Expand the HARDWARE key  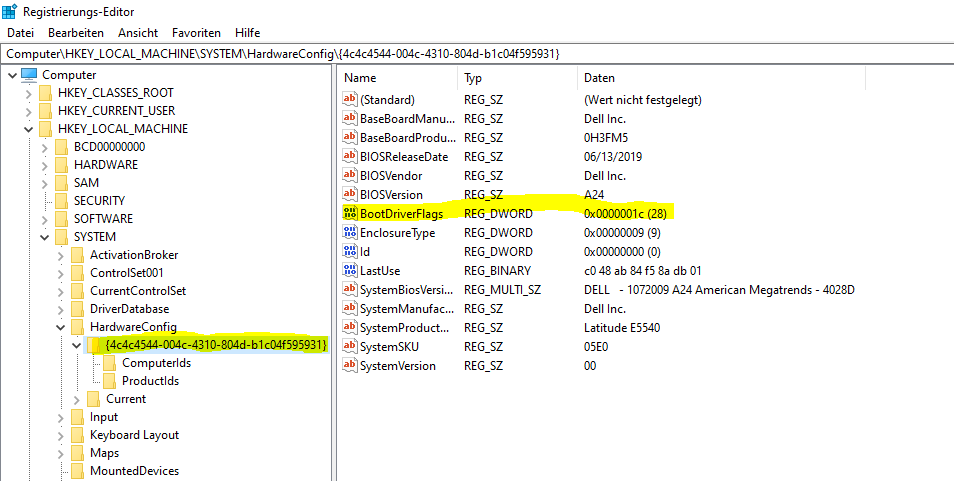44,165
